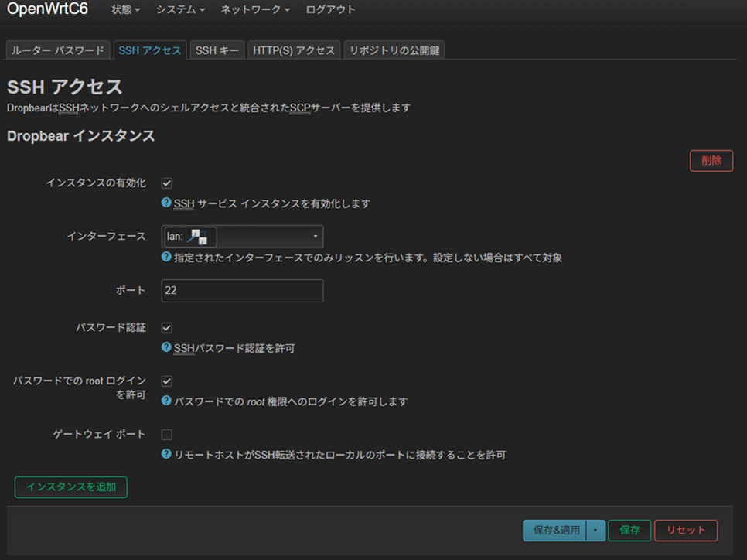The image size is (747, 560).
Task: Click the lan network interface icon
Action: pyautogui.click(x=196, y=237)
